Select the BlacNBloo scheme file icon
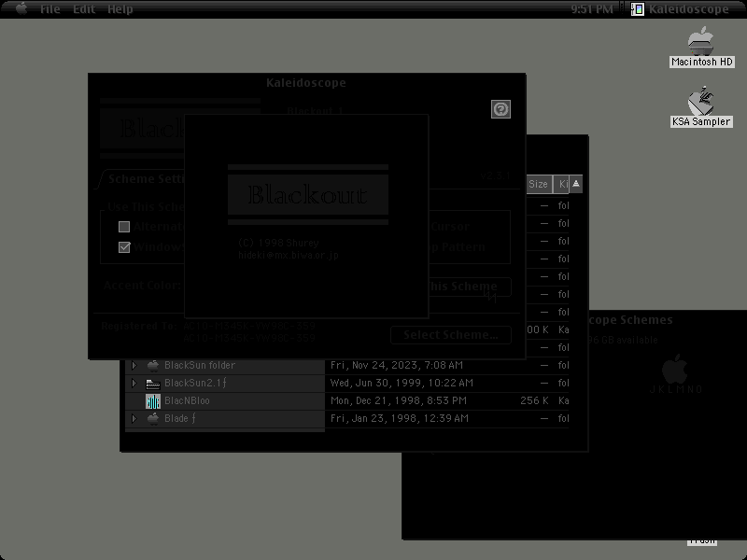This screenshot has width=747, height=560. (x=153, y=401)
